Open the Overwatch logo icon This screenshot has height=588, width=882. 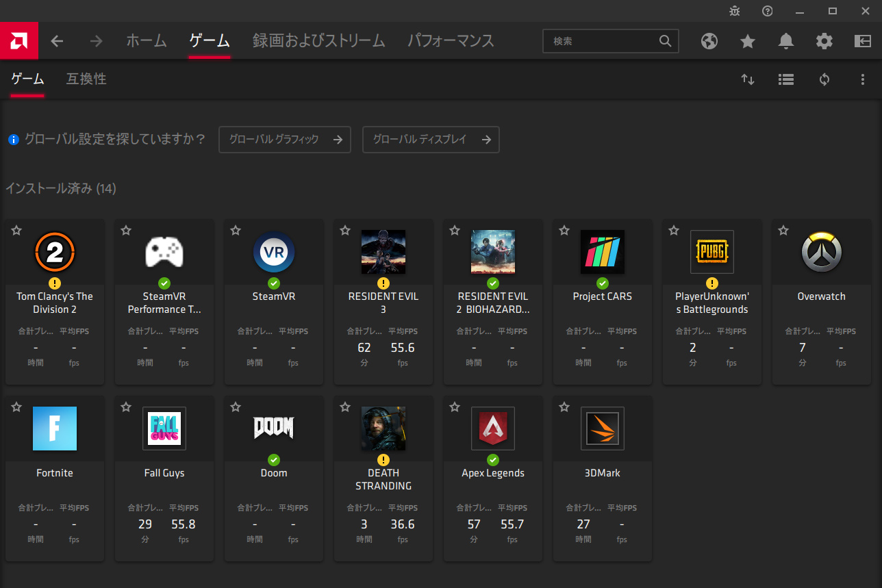(x=822, y=252)
